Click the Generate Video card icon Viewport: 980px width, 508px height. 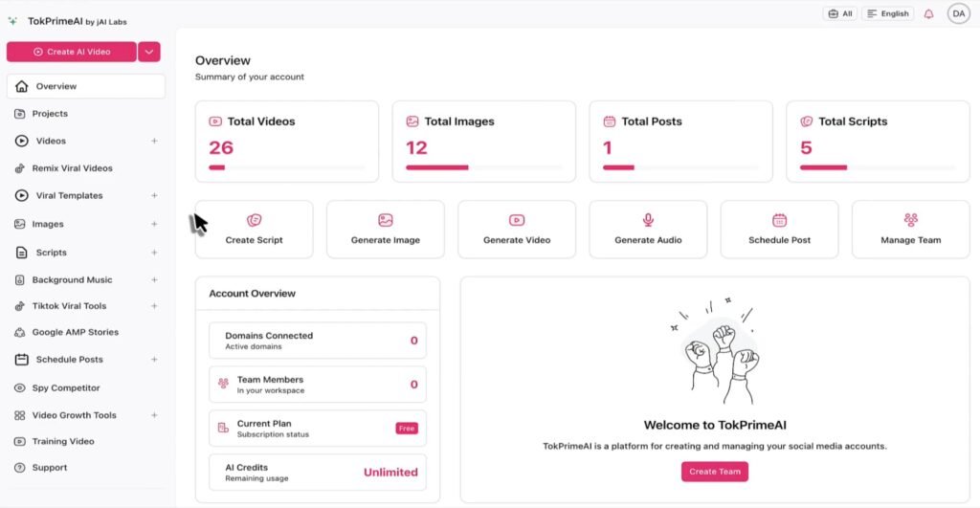517,220
